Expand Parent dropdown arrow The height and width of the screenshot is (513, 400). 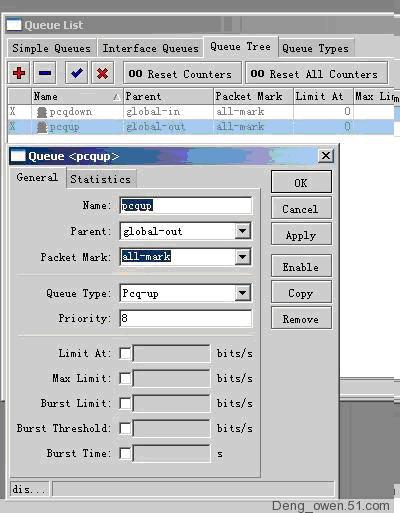[x=242, y=231]
